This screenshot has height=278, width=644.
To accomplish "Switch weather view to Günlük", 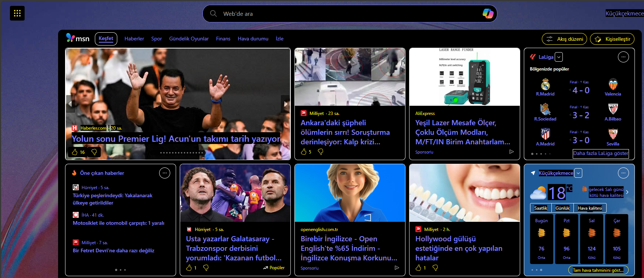I will pos(562,208).
